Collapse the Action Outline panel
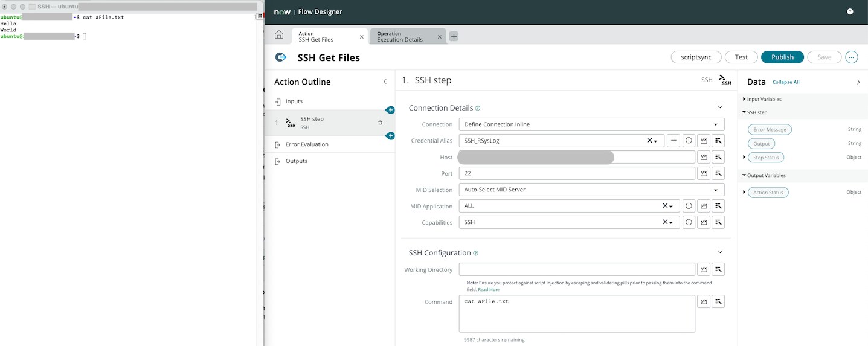Image resolution: width=868 pixels, height=346 pixels. point(385,82)
